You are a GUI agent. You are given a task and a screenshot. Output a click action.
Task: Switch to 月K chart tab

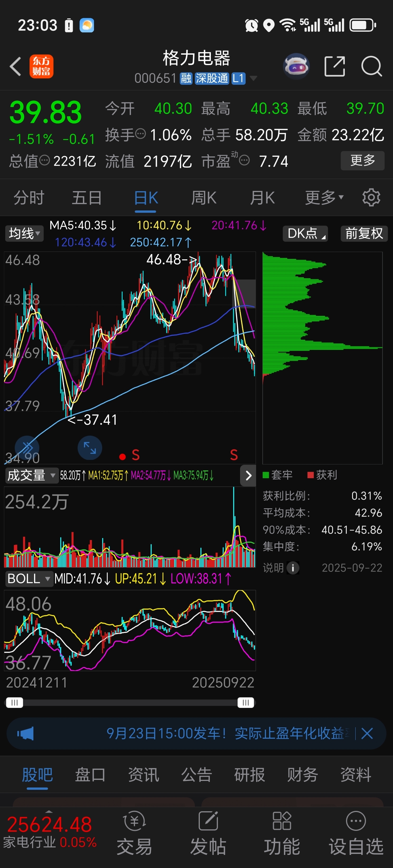click(x=262, y=197)
